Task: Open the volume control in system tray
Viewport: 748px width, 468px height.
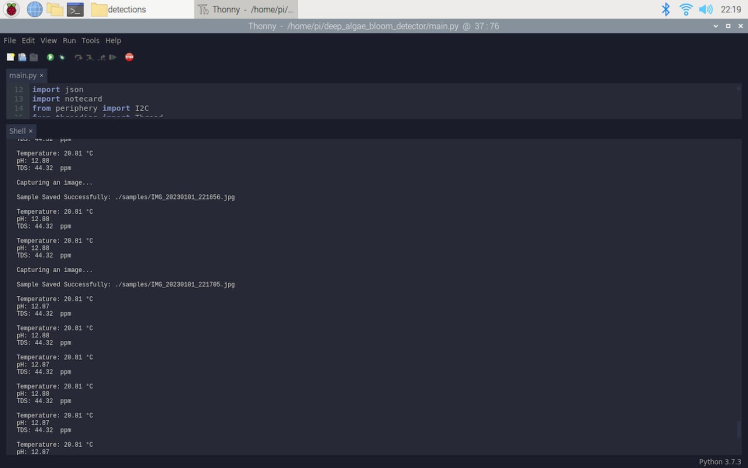Action: pyautogui.click(x=706, y=9)
